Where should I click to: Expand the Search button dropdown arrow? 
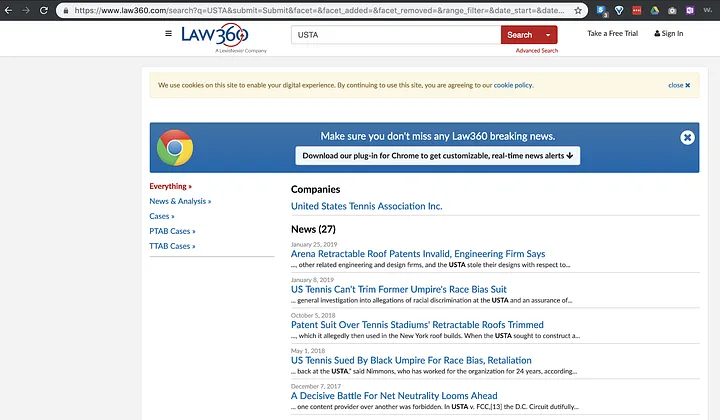(x=548, y=35)
